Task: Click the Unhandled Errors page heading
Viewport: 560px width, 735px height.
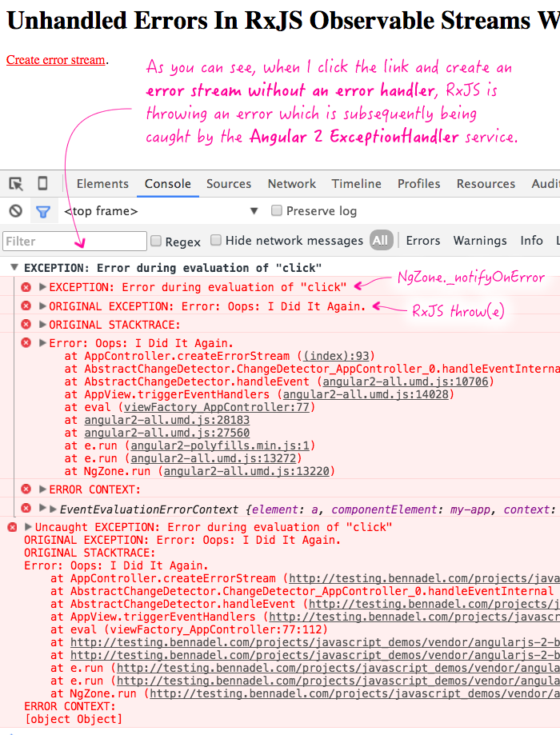Action: 283,21
